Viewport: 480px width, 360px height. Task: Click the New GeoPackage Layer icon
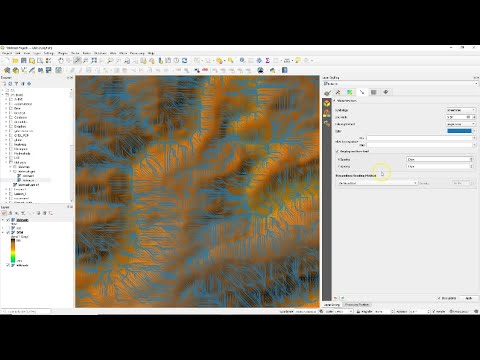pyautogui.click(x=15, y=70)
